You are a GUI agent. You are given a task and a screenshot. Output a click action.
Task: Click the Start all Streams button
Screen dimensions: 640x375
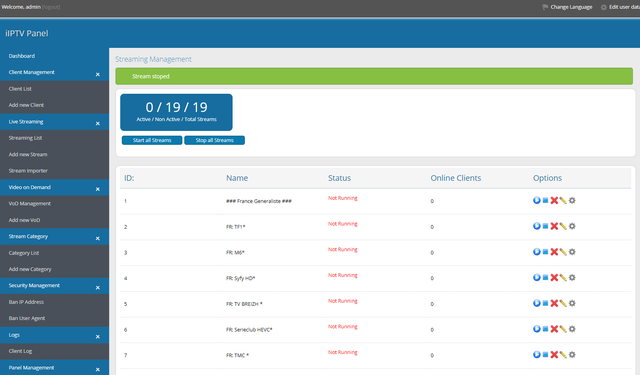click(152, 140)
